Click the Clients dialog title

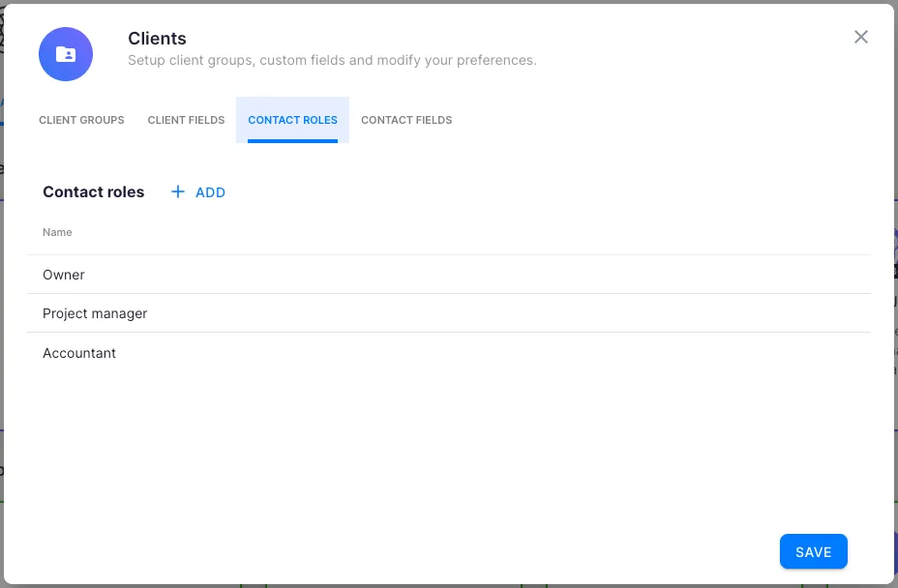click(158, 39)
